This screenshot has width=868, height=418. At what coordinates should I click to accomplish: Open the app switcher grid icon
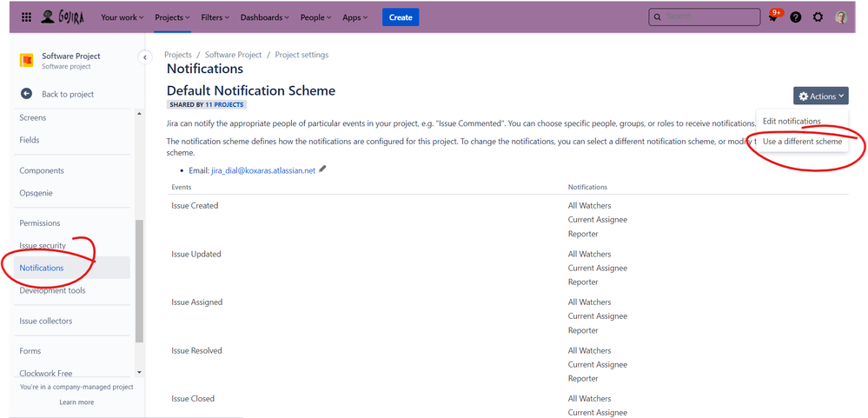(x=26, y=17)
